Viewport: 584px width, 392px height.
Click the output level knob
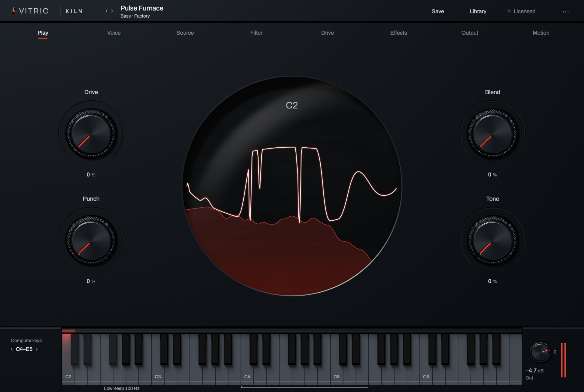click(x=540, y=352)
